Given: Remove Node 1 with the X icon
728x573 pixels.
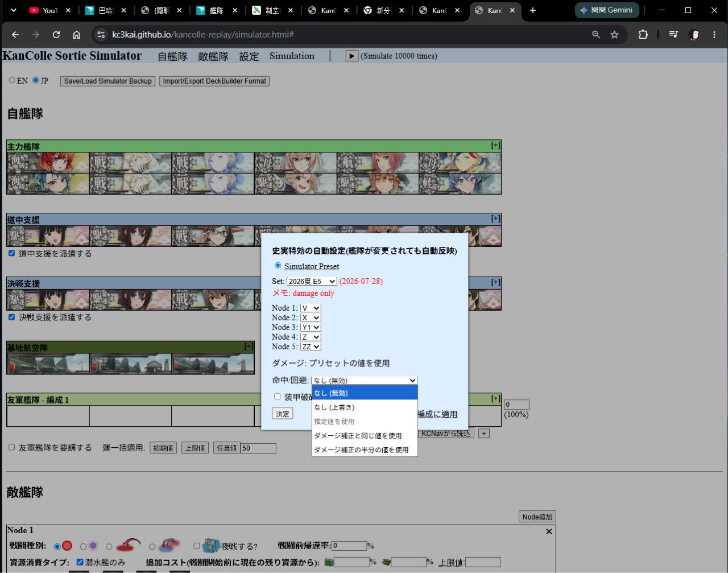Looking at the screenshot, I should (549, 531).
